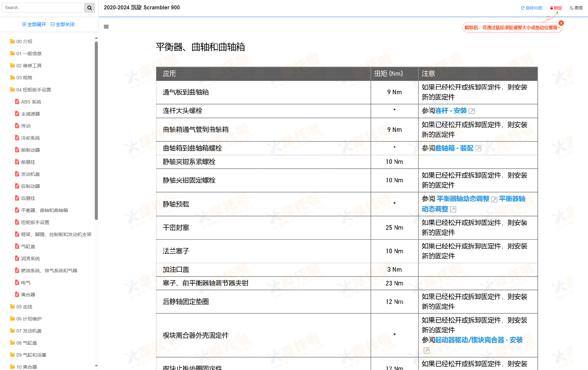Select the 23 Nm torque value
588x370 pixels.
pyautogui.click(x=394, y=283)
